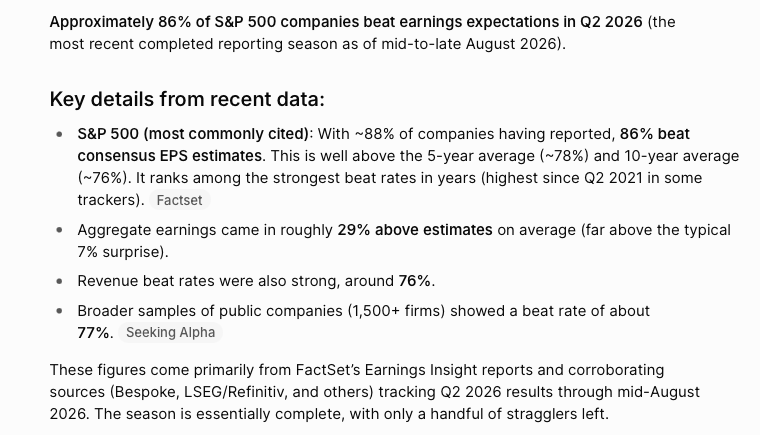Click the bullet marker before 'S&P 500 (most commonly cited)'
Screen dimensions: 760x435
[x=60, y=134]
